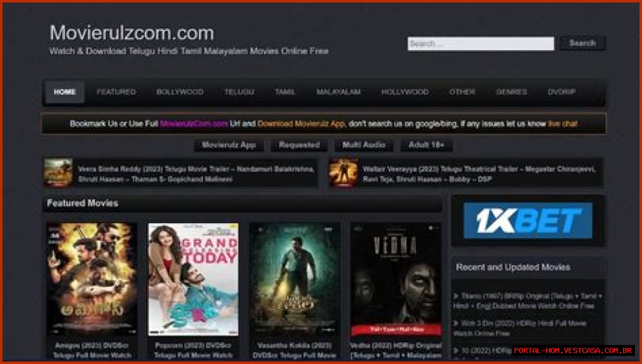Open the Vedha (2022) movie poster

pyautogui.click(x=396, y=279)
